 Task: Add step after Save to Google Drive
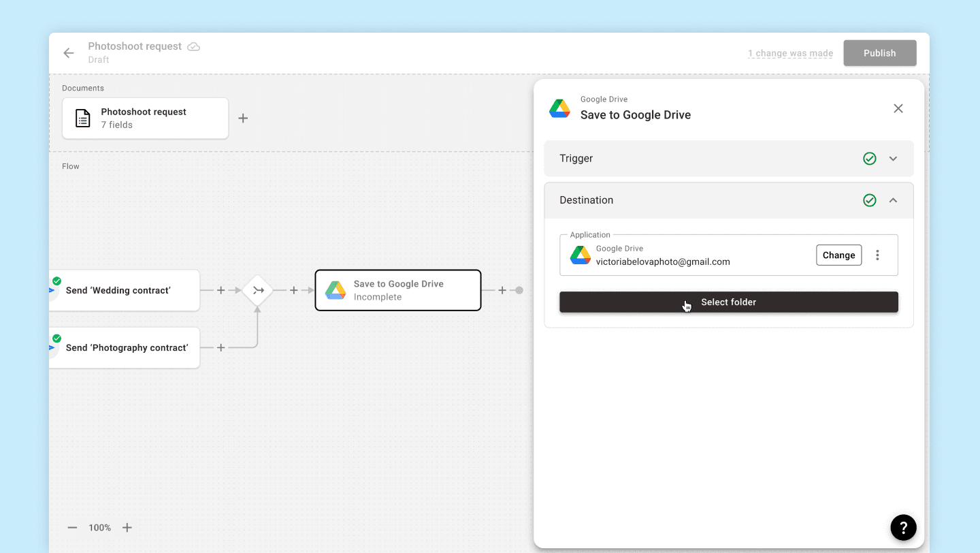coord(502,290)
